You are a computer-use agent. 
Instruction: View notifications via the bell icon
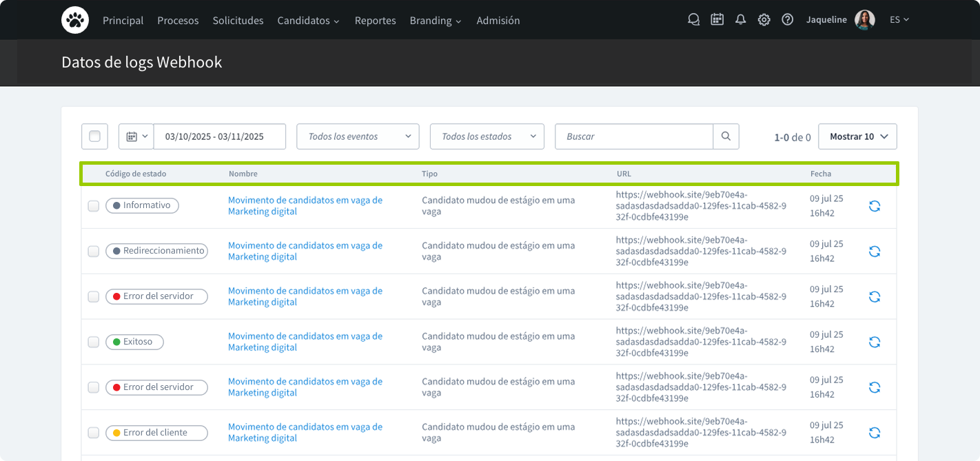point(740,19)
